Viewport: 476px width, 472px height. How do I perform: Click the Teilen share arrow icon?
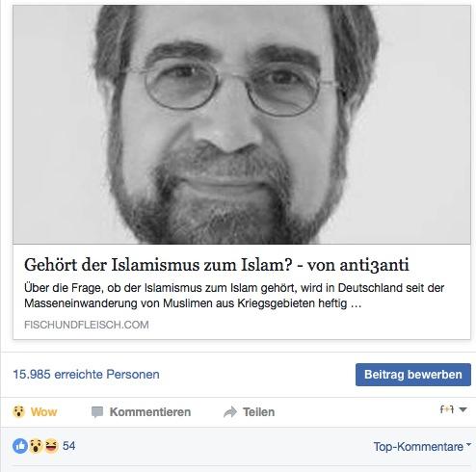click(230, 412)
